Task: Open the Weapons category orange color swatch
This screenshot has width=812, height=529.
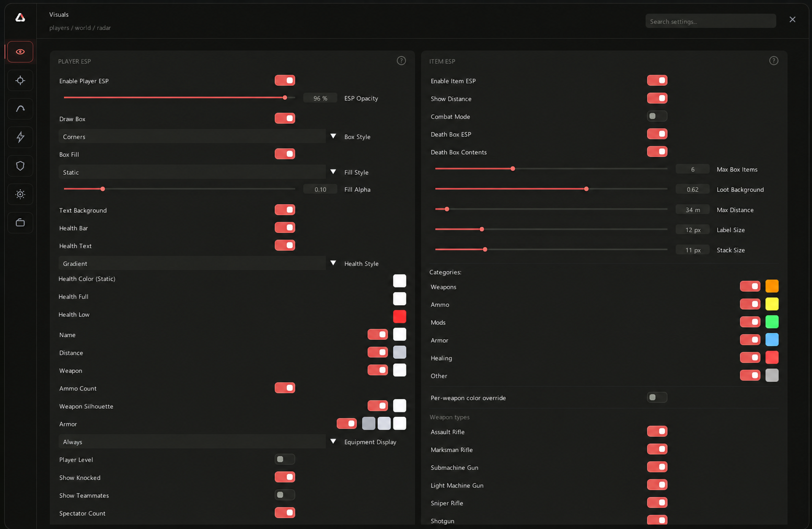Action: click(772, 286)
